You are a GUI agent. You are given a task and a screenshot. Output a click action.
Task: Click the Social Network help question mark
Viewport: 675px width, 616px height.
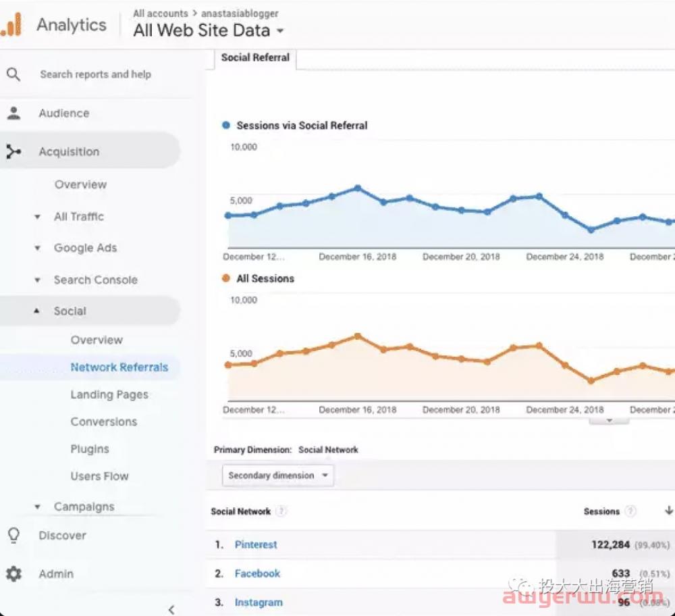[281, 511]
